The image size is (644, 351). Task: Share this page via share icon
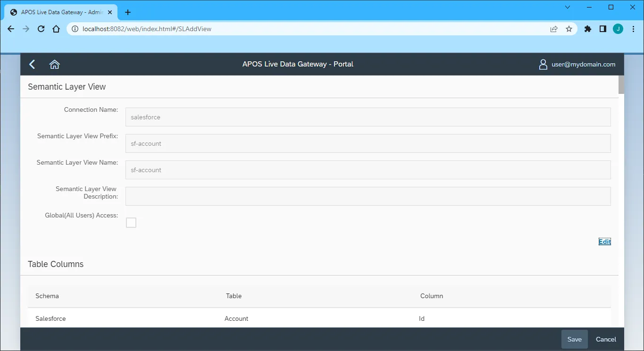(554, 29)
